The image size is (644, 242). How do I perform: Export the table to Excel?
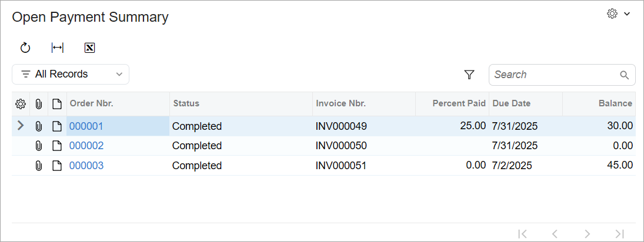89,48
